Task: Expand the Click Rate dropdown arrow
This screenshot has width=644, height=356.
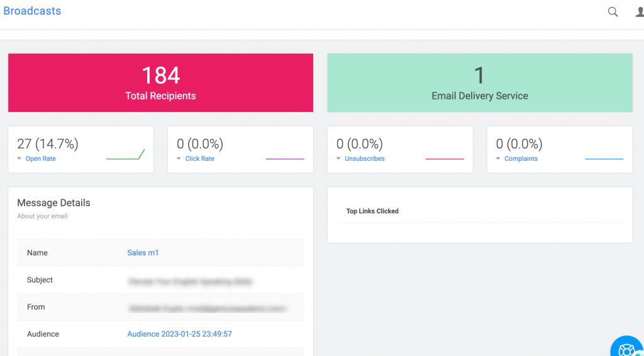Action: 179,159
